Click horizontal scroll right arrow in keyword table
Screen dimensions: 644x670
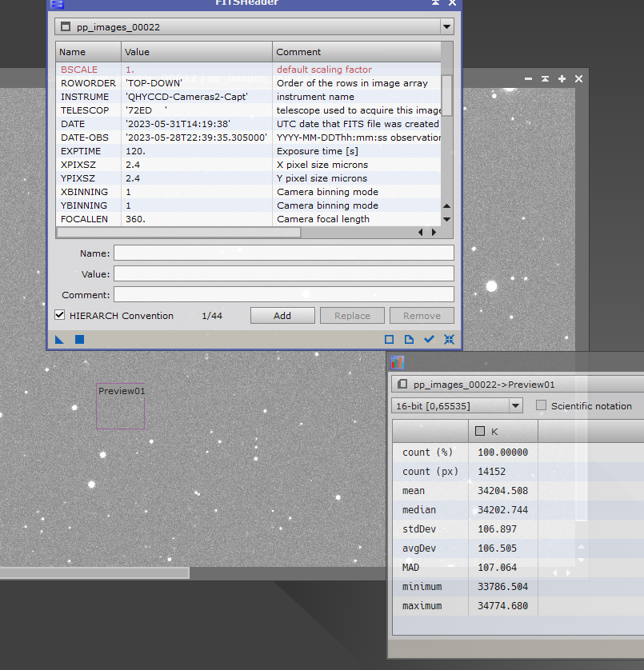click(x=434, y=233)
